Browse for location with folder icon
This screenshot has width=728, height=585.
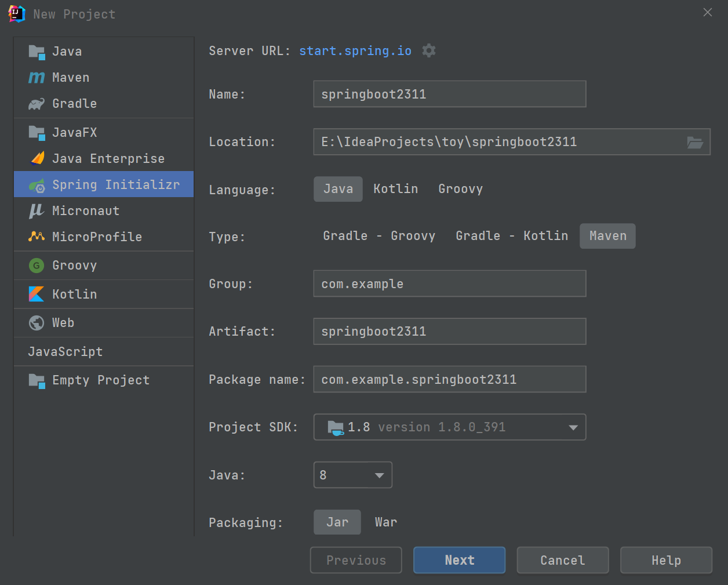click(695, 142)
